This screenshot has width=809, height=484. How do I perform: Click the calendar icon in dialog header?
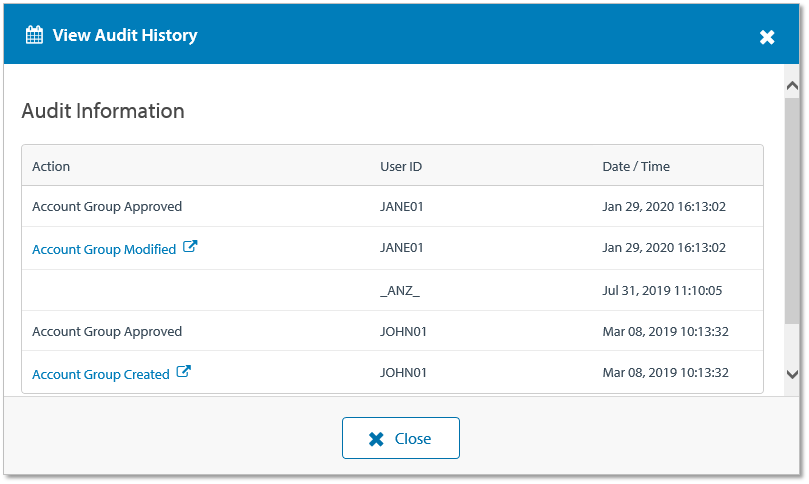pyautogui.click(x=34, y=36)
